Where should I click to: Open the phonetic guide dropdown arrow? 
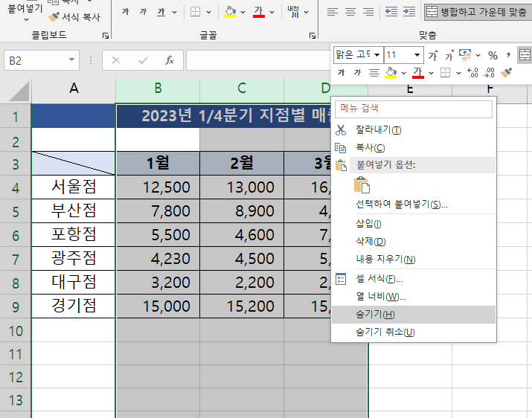click(306, 12)
